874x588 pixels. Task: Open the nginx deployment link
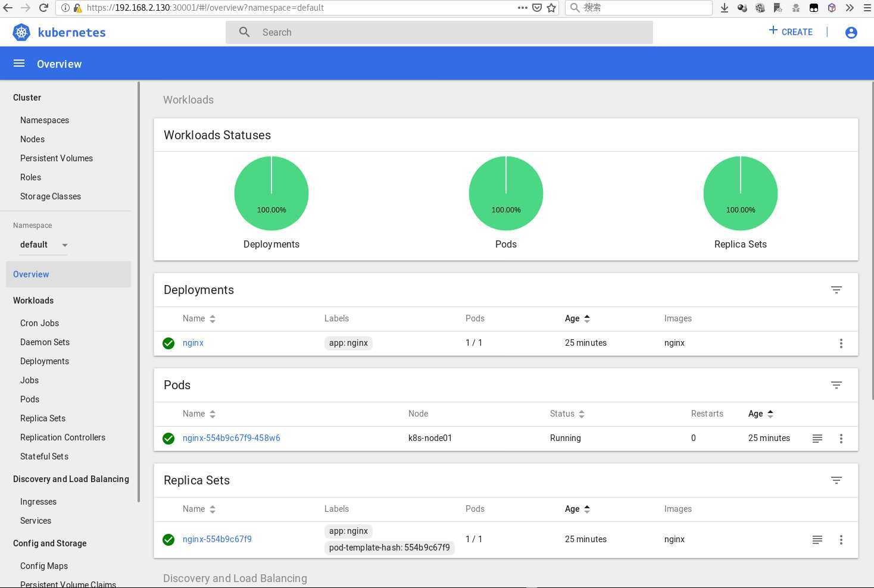coord(193,343)
